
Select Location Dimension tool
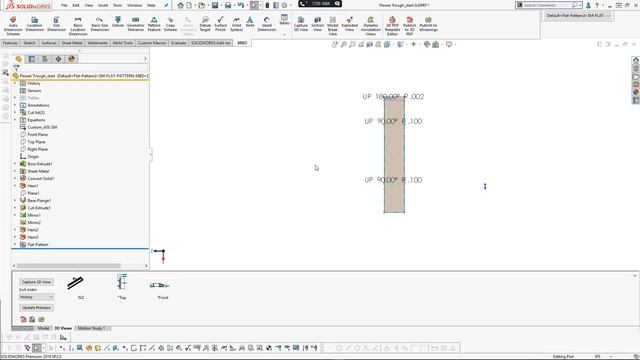(35, 24)
